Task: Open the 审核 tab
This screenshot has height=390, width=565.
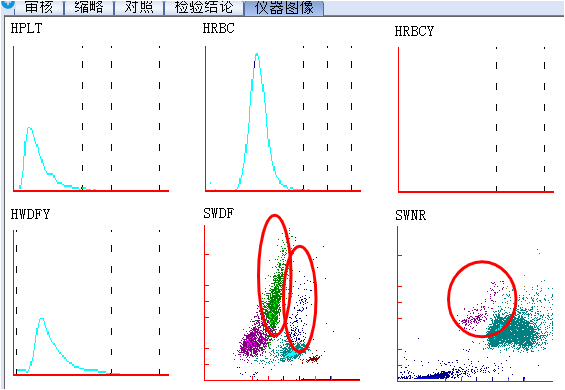Action: coord(39,7)
